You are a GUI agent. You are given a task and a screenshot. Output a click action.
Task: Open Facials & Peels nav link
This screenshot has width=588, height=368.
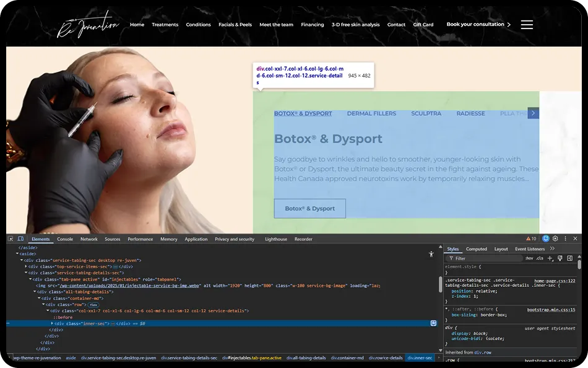tap(235, 24)
